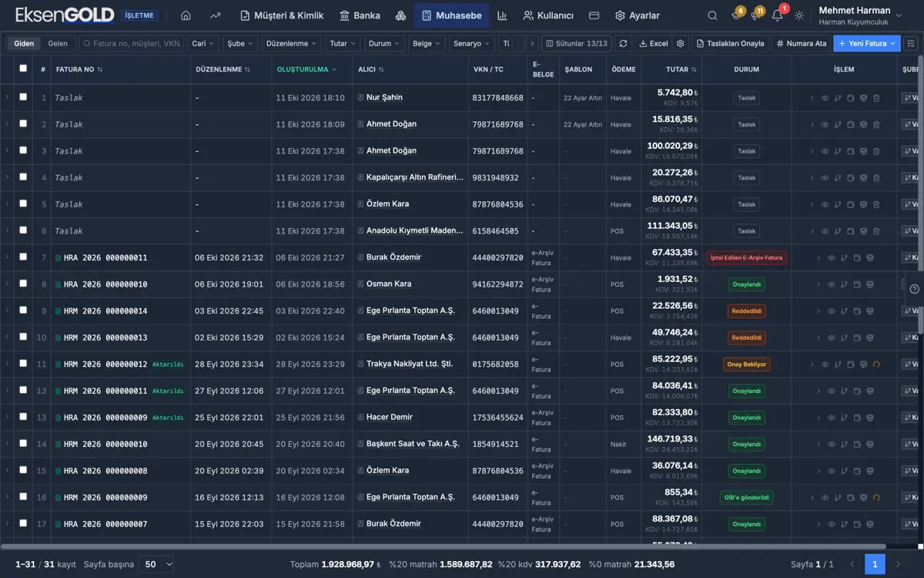Switch to the Giden invoices tab

tap(24, 44)
